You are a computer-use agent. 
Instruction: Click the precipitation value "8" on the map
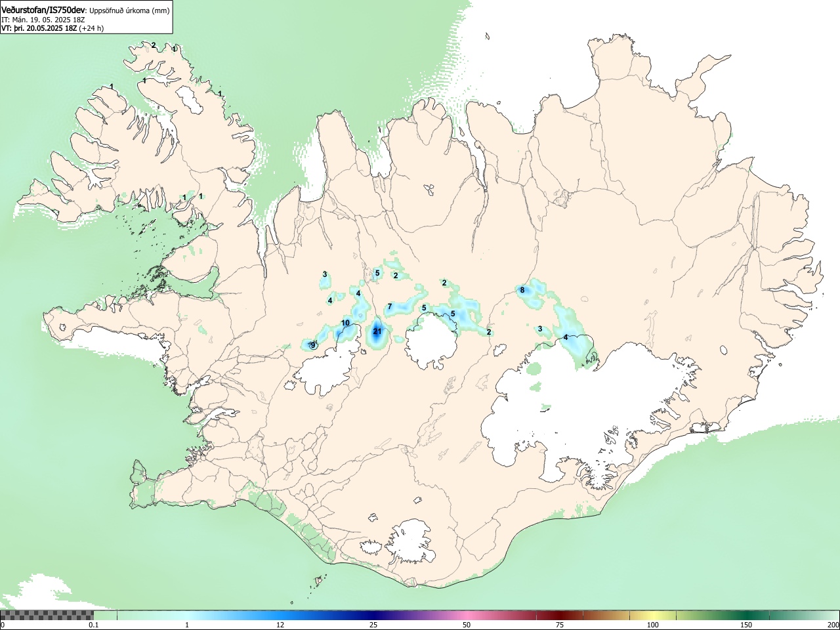point(522,290)
